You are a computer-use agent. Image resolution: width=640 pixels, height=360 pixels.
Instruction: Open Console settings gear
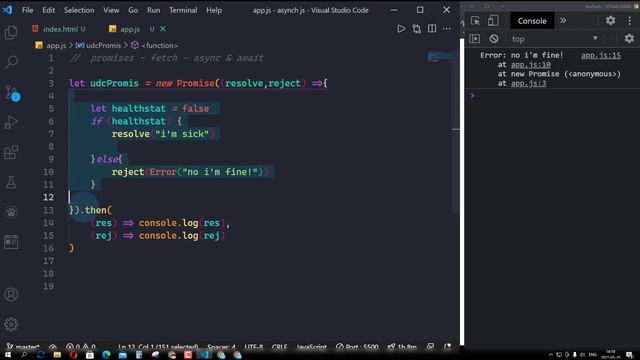click(x=629, y=39)
